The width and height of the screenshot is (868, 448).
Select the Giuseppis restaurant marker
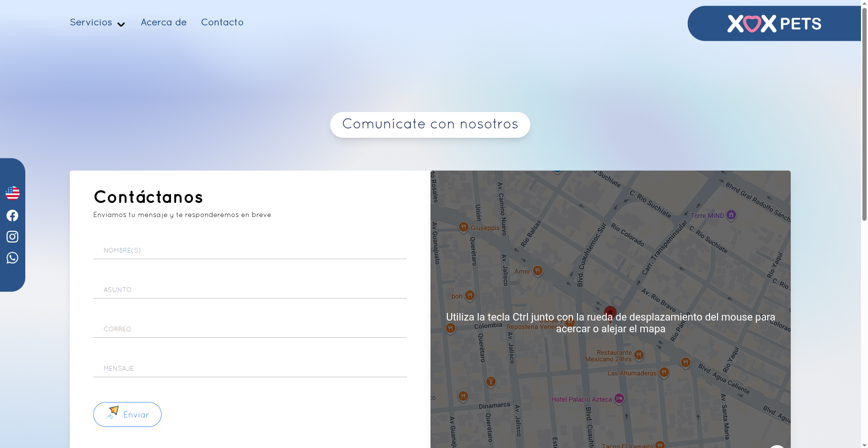[463, 227]
